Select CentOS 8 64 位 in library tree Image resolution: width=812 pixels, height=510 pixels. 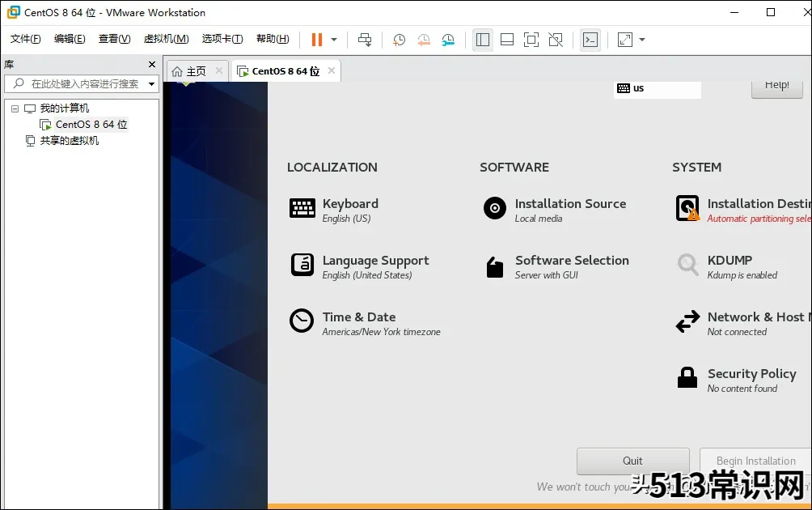tap(91, 125)
